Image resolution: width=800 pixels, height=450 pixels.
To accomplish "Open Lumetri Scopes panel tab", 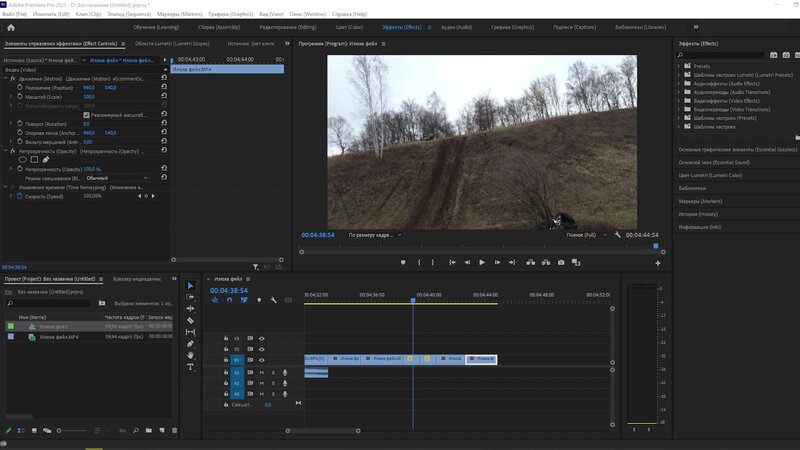I will (172, 44).
